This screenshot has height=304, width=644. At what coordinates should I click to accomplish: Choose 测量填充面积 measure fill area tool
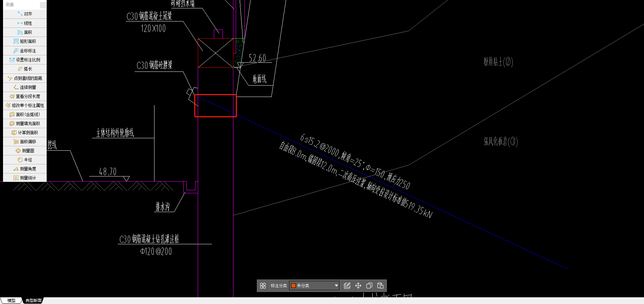pos(25,123)
